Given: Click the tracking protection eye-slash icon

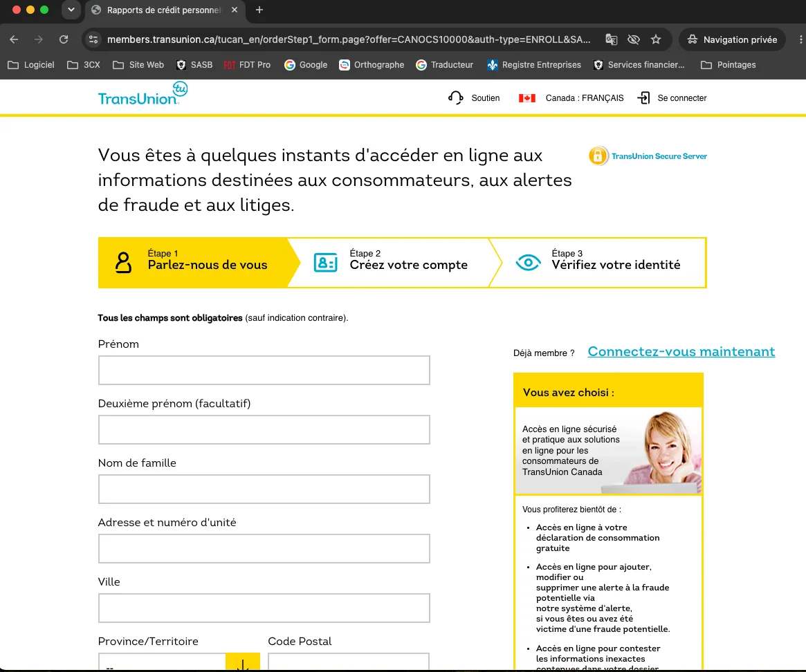Looking at the screenshot, I should [x=633, y=39].
